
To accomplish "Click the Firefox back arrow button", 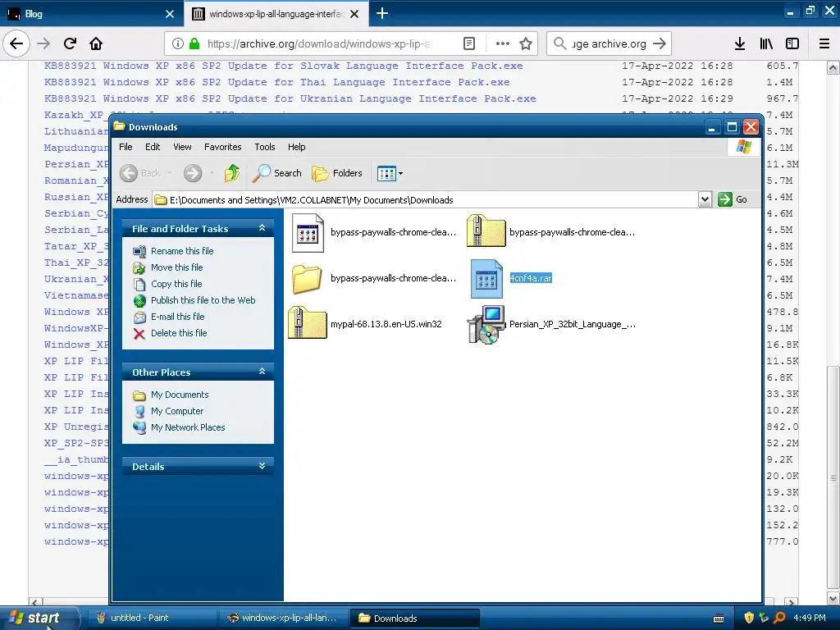I will 16,43.
